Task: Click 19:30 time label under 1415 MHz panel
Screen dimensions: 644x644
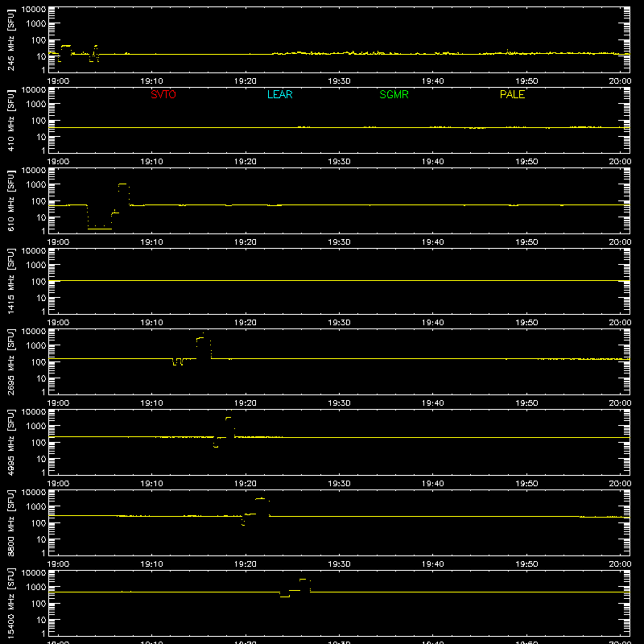Action: pos(339,323)
